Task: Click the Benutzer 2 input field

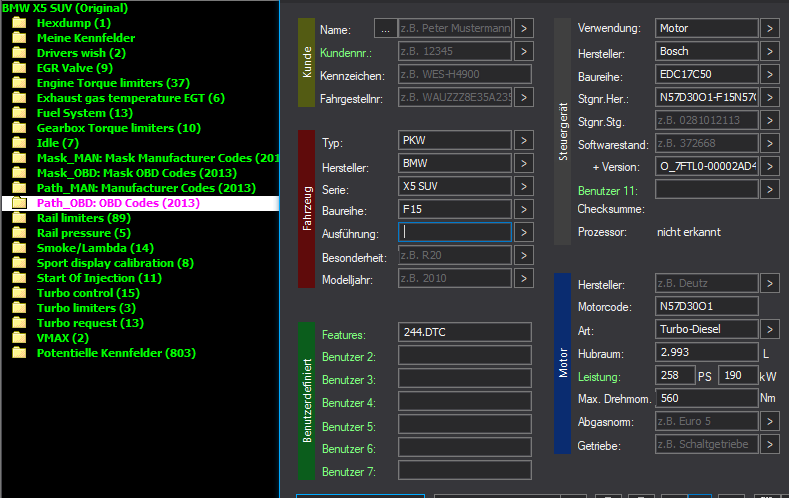Action: [x=465, y=355]
